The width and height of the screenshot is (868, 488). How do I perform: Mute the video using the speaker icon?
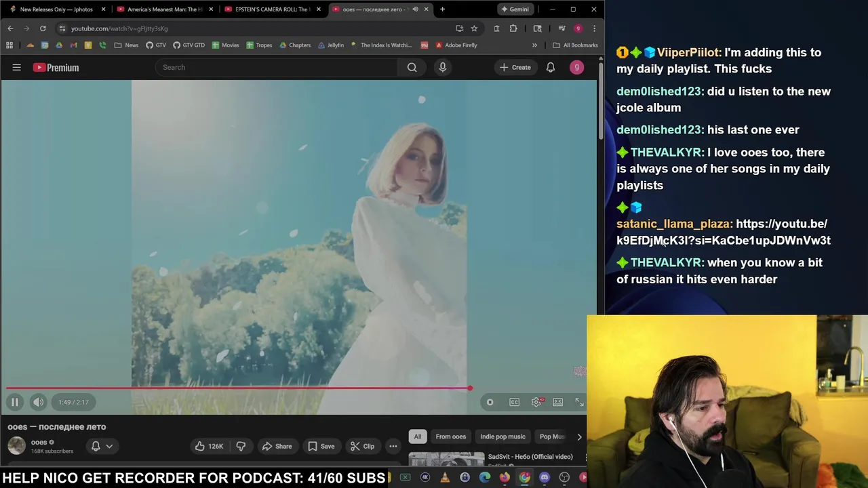[39, 402]
